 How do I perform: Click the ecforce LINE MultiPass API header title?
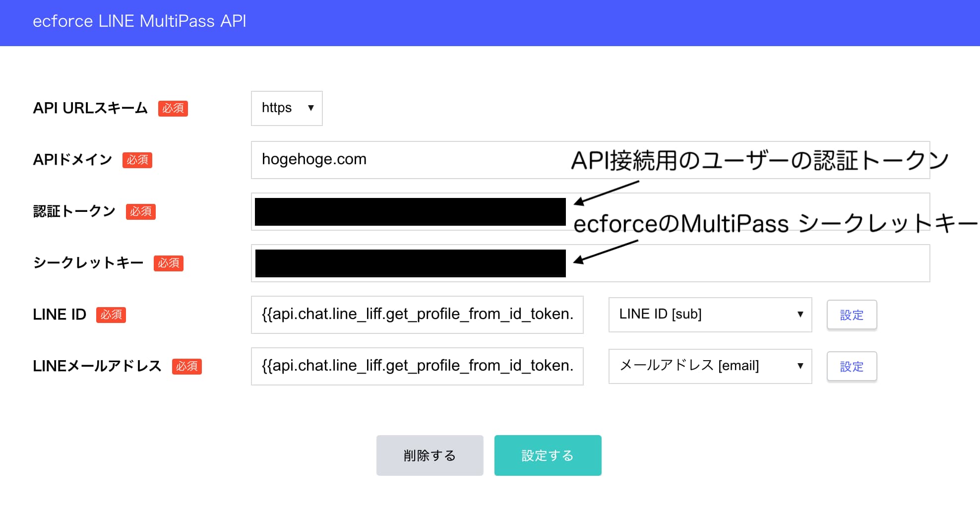pos(139,21)
